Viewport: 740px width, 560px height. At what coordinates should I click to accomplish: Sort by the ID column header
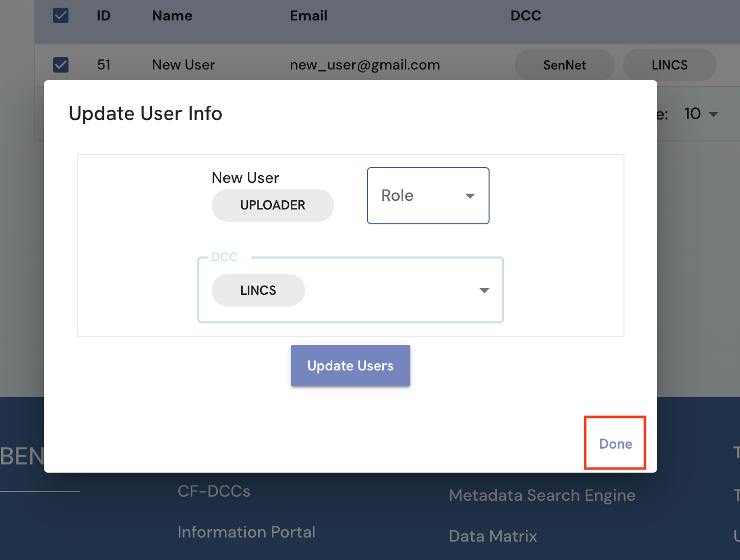pyautogui.click(x=104, y=16)
